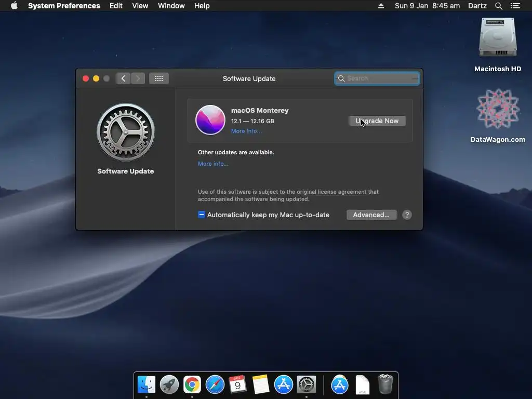
Task: Open More info link under Other updates
Action: 212,164
